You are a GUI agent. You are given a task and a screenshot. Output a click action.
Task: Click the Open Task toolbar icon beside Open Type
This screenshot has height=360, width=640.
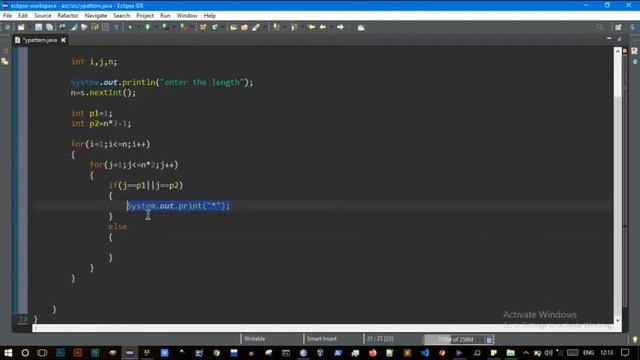pyautogui.click(x=244, y=27)
